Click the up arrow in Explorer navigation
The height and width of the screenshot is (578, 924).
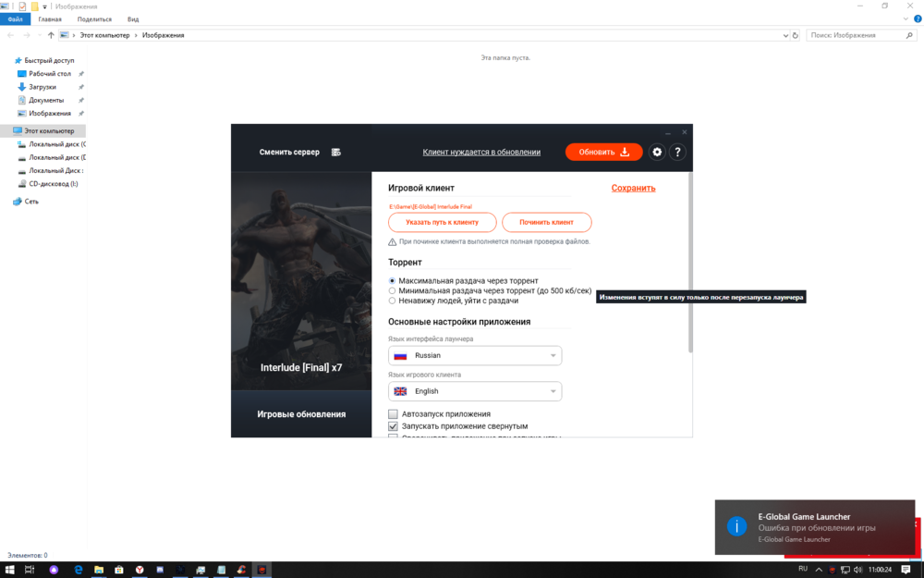click(51, 35)
